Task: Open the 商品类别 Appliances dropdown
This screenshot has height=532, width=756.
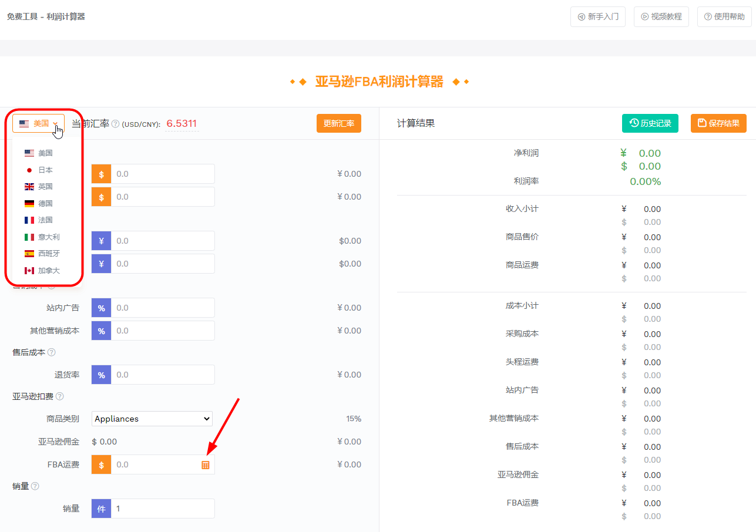Action: [x=152, y=419]
